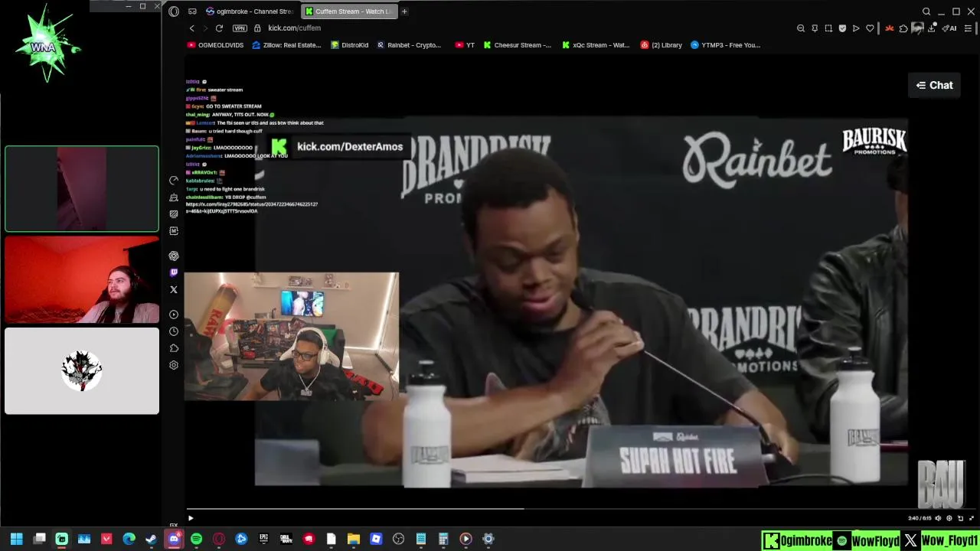This screenshot has width=980, height=551.
Task: Go back to previous page
Action: (x=191, y=28)
